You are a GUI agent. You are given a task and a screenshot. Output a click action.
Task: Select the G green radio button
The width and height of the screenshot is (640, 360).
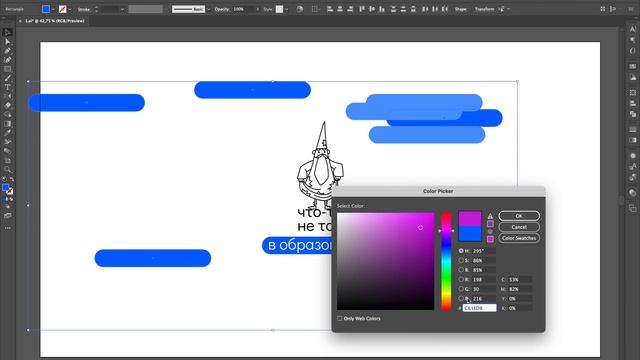461,289
